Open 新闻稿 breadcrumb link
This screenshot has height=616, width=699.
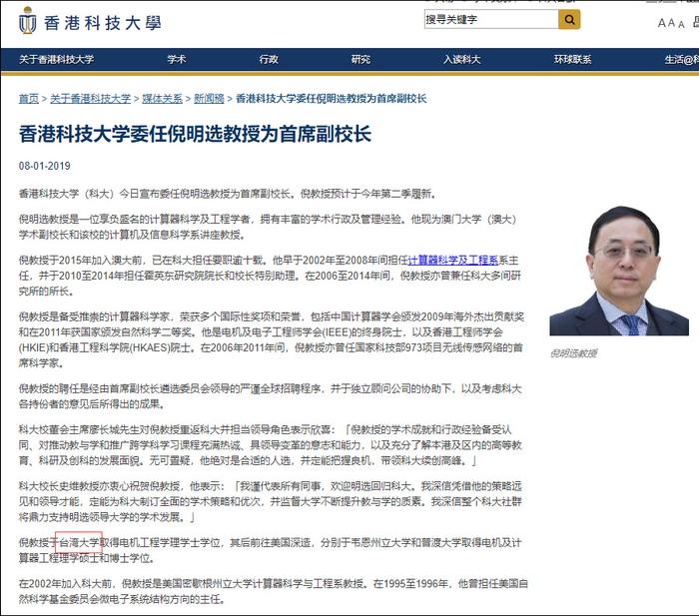pos(209,99)
